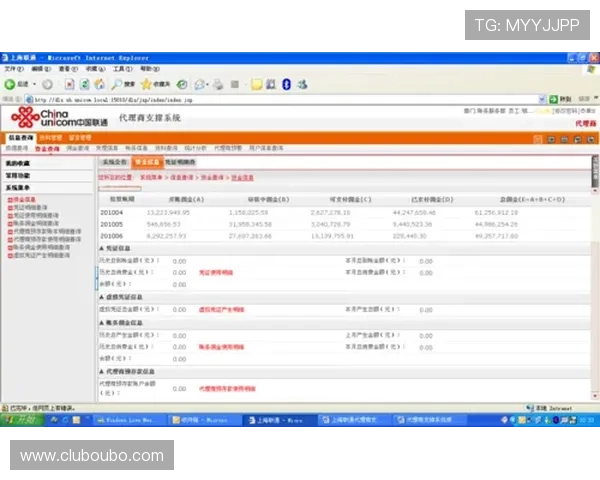Select 资金信息 in the left sidebar tree
This screenshot has width=600, height=480.
click(23, 199)
